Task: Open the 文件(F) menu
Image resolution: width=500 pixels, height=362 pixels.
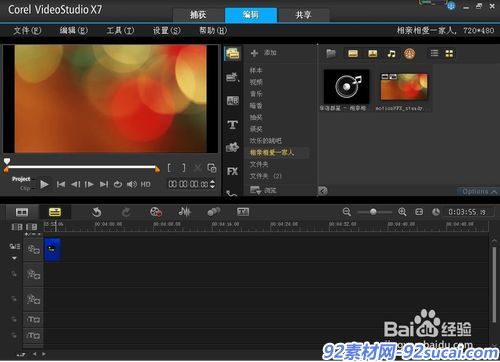Action: (27, 31)
